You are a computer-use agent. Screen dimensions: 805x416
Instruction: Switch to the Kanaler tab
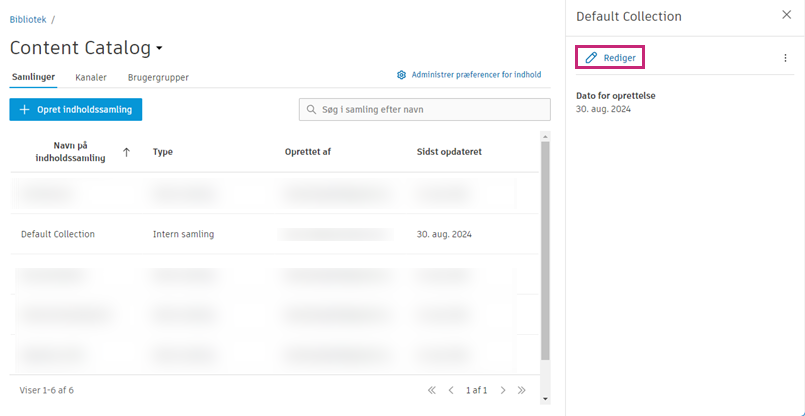pyautogui.click(x=91, y=77)
